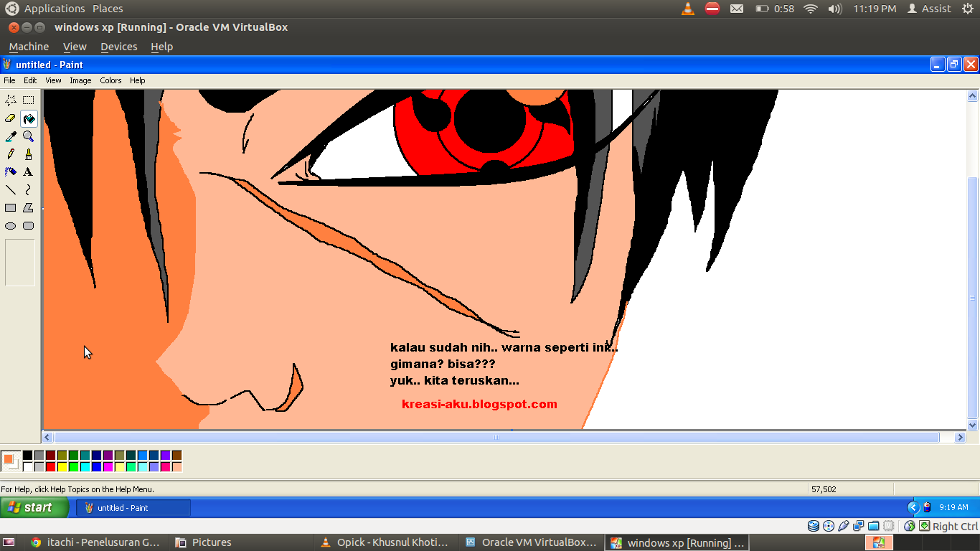Choose the Brush tool

tap(29, 154)
